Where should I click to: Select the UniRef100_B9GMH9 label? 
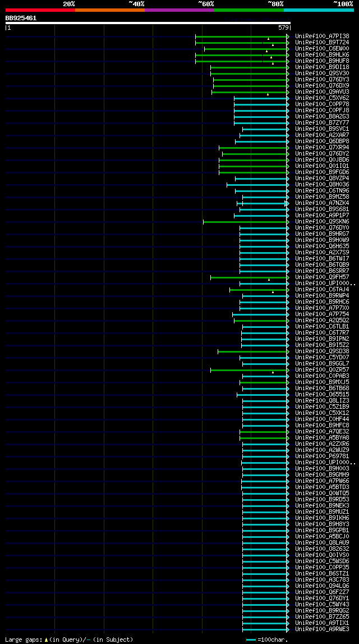pyautogui.click(x=322, y=475)
